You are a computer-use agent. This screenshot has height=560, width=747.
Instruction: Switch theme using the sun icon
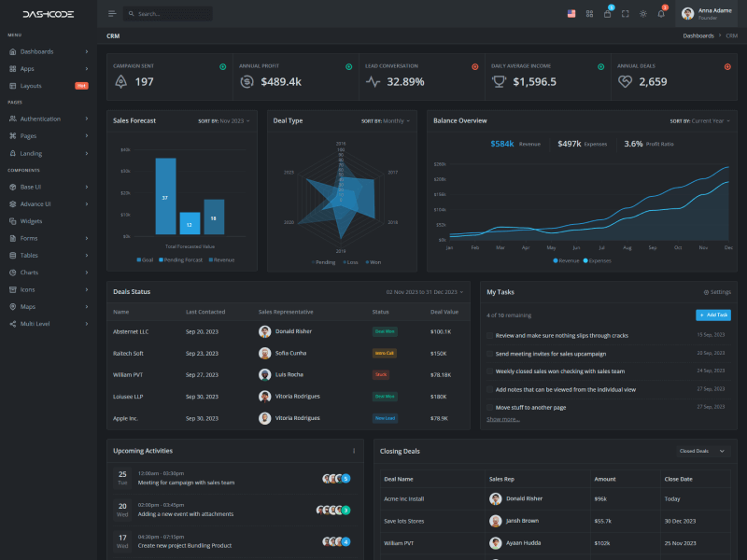[x=642, y=14]
